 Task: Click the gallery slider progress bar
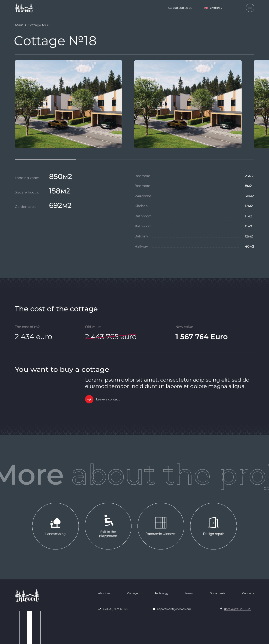tap(134, 160)
